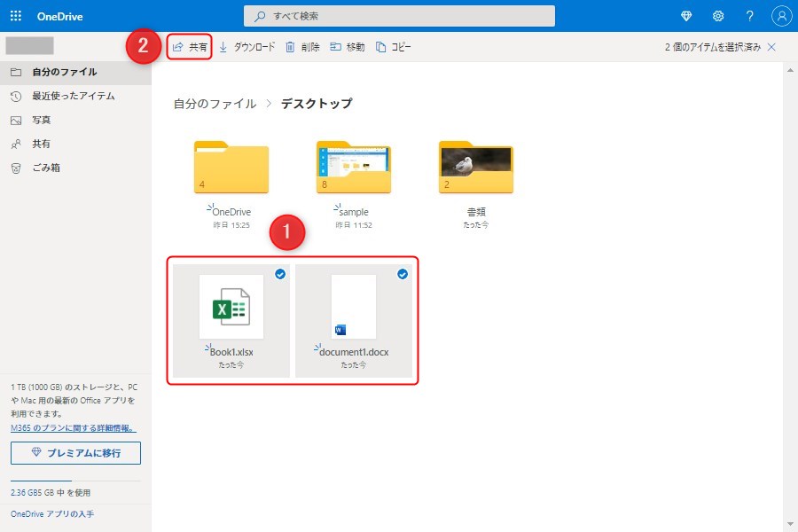The height and width of the screenshot is (532, 798).
Task: Uncheck the document1.docx selection checkbox
Action: tap(403, 275)
